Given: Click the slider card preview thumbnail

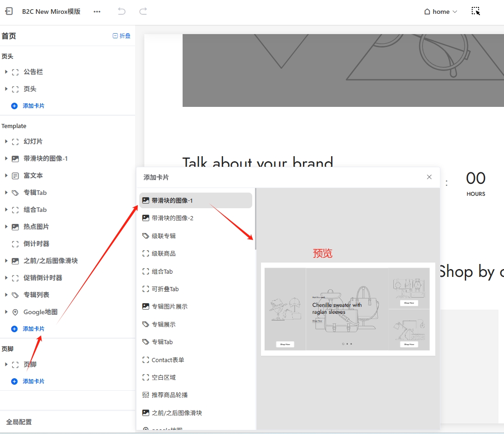Looking at the screenshot, I should click(348, 309).
